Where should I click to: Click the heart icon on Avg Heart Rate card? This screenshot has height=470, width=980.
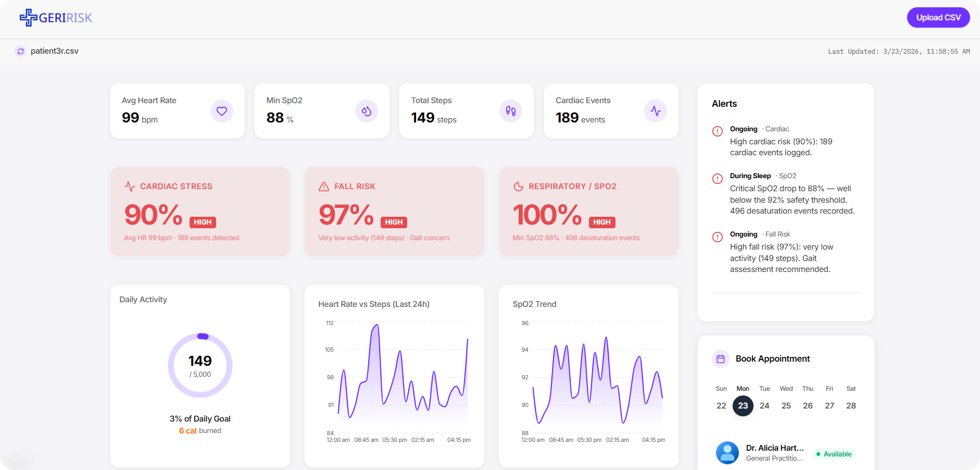(222, 111)
